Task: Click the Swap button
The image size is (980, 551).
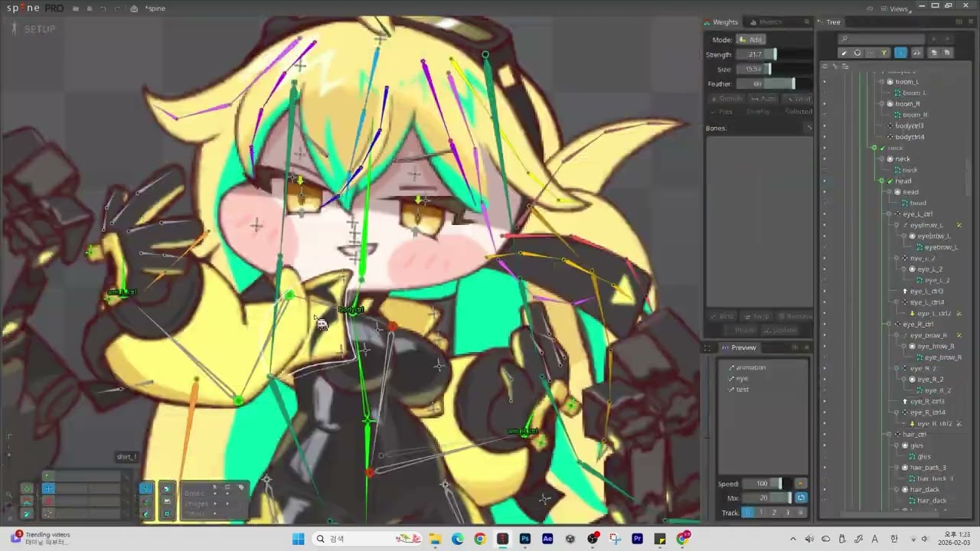Action: (757, 316)
